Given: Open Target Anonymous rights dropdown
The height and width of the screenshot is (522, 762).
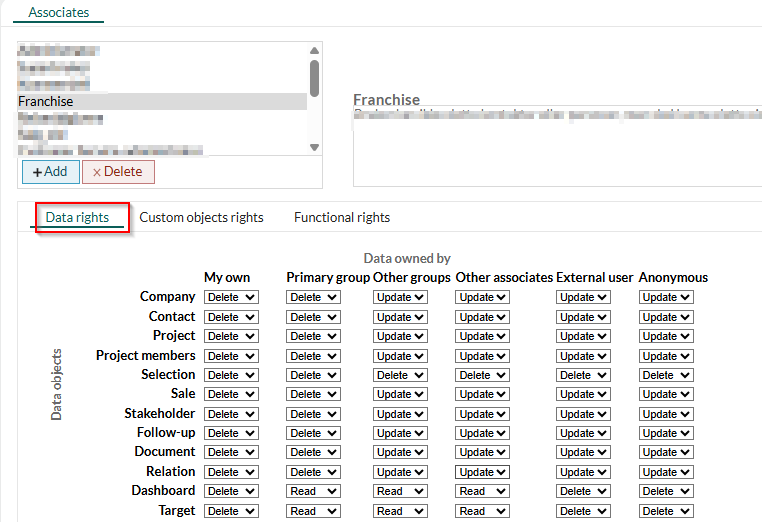Looking at the screenshot, I should (x=666, y=511).
